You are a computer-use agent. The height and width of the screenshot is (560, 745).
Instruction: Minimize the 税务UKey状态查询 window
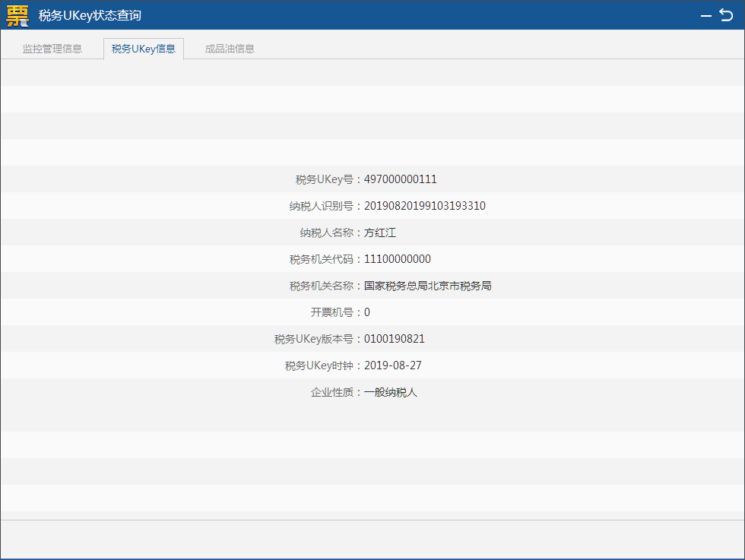click(x=706, y=16)
